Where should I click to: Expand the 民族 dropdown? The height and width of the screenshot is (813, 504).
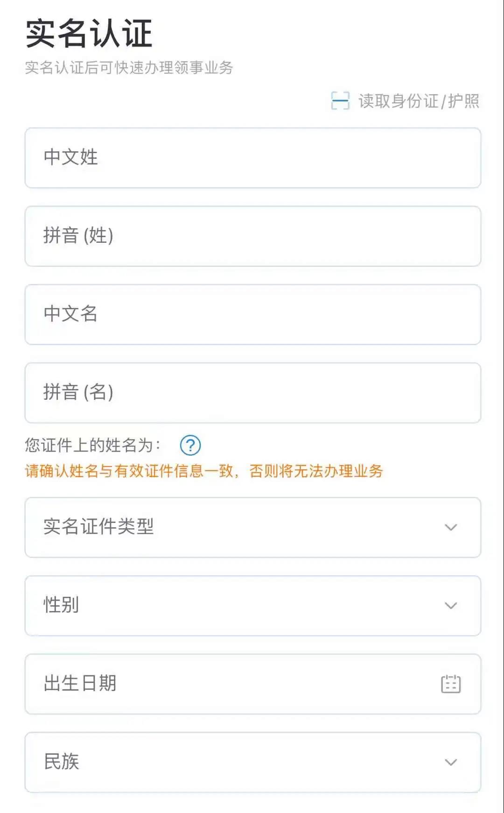(253, 762)
